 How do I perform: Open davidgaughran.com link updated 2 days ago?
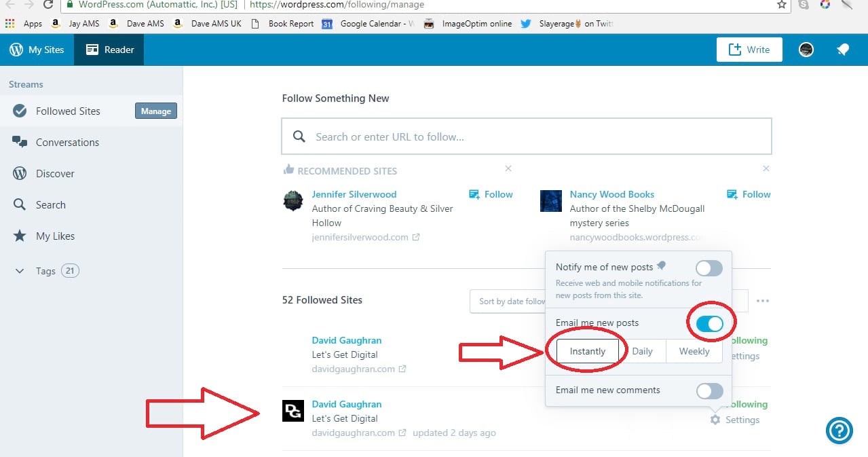[359, 433]
